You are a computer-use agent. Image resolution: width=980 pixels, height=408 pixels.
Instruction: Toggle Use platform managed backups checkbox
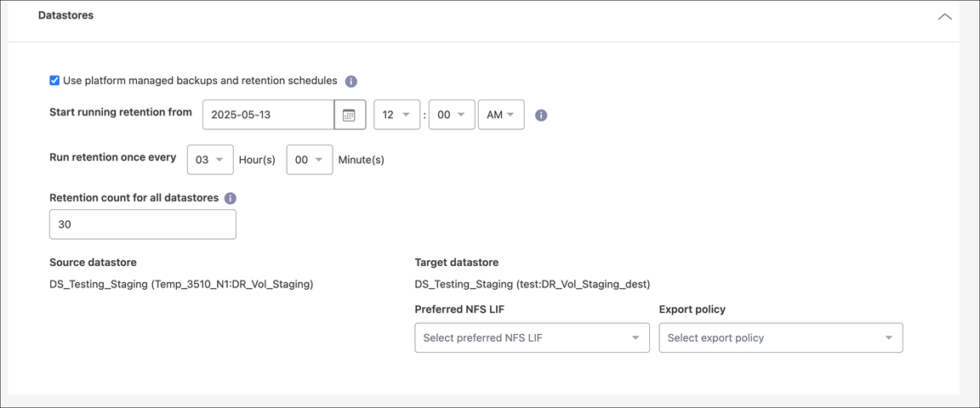pyautogui.click(x=54, y=81)
